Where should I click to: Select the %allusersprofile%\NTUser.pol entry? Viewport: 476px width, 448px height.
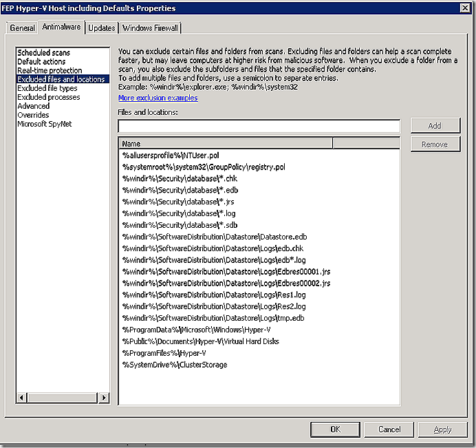(x=171, y=156)
